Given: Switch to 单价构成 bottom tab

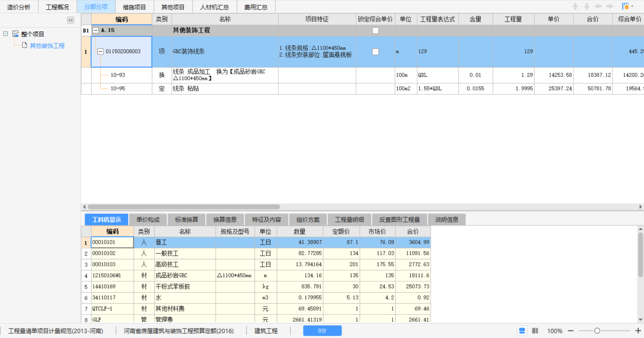Looking at the screenshot, I should [x=148, y=220].
